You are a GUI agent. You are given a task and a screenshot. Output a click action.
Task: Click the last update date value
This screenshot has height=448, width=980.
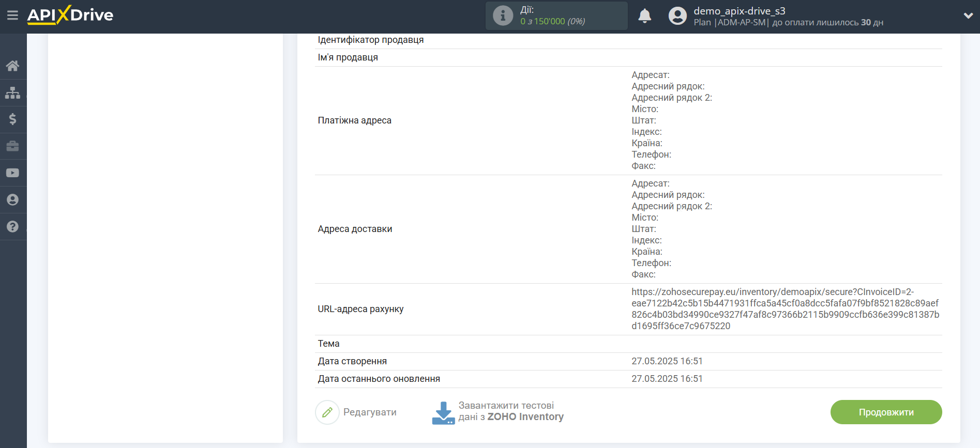point(667,379)
